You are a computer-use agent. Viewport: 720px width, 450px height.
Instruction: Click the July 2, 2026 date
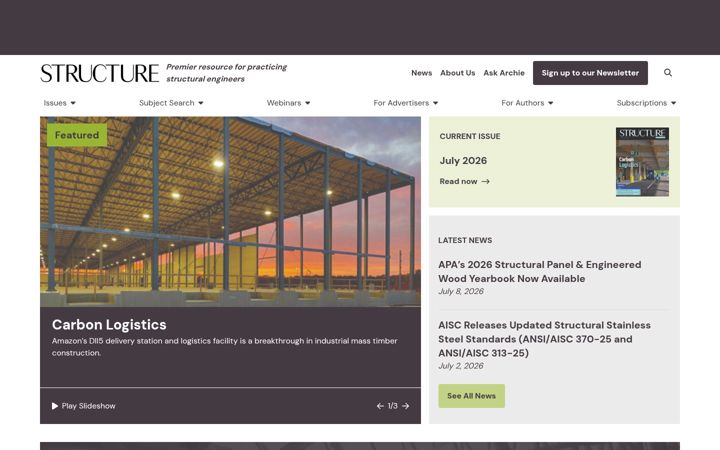[461, 366]
